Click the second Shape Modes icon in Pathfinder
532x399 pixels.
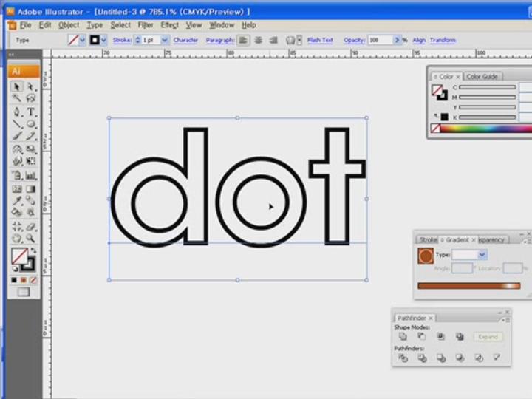421,337
